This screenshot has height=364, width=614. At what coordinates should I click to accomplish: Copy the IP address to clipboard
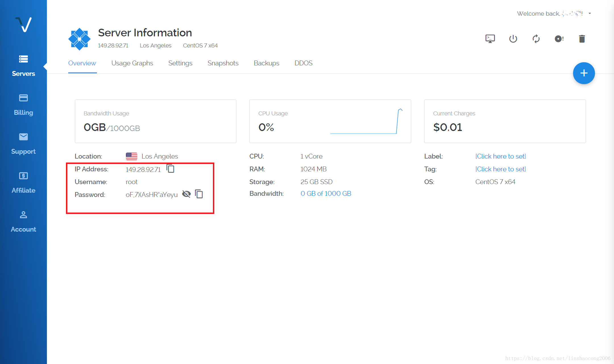tap(171, 169)
